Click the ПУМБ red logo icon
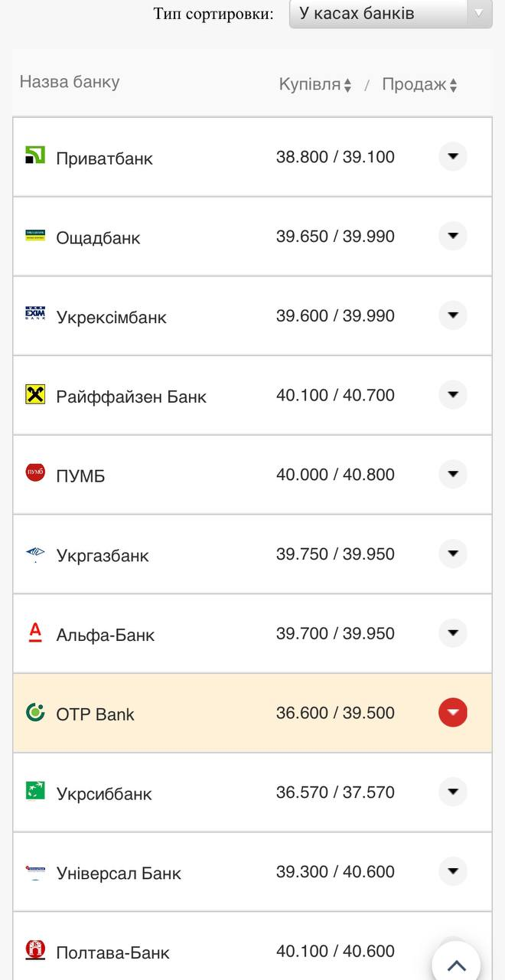505x980 pixels. point(34,474)
